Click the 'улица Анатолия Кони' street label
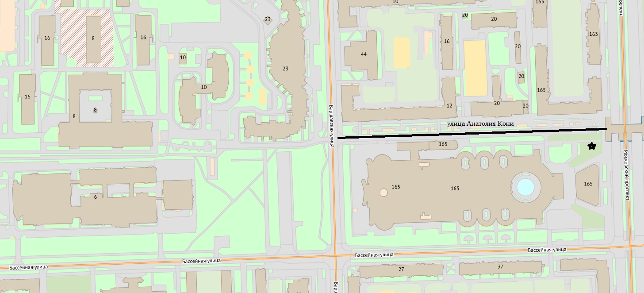Viewport: 644px width, 293px height. click(480, 123)
